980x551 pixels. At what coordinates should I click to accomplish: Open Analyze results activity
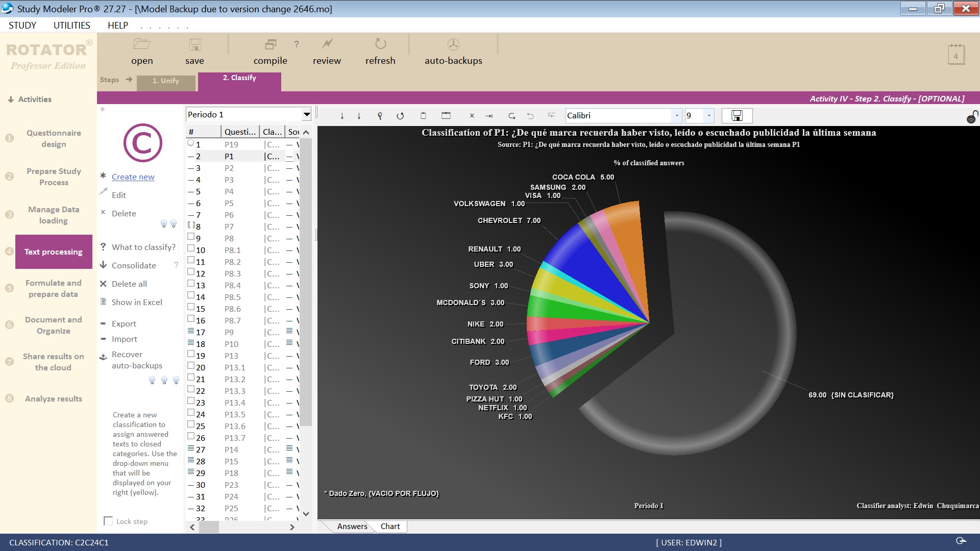click(x=53, y=398)
